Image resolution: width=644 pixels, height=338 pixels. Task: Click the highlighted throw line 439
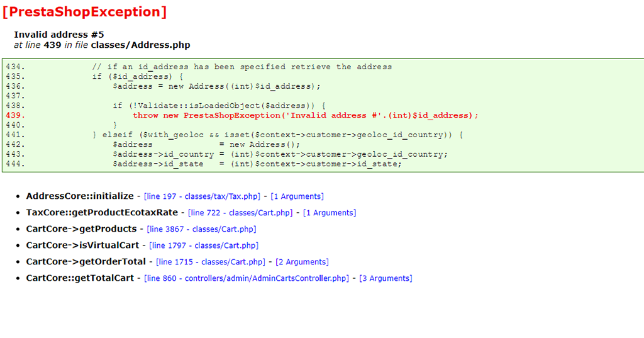click(305, 116)
